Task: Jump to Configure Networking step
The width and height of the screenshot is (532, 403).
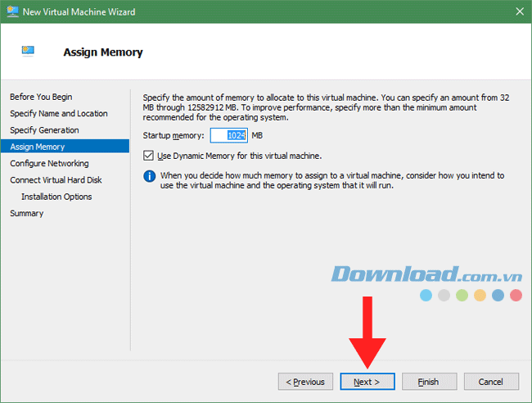Action: click(49, 163)
